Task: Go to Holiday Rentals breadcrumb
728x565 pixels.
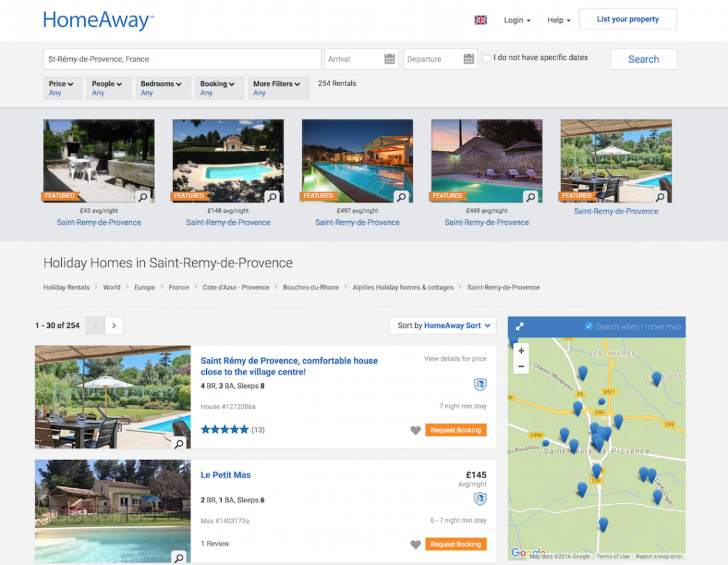Action: pos(66,287)
